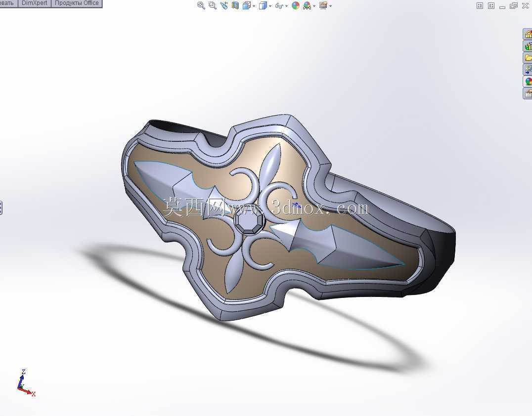This screenshot has width=532, height=416.
Task: Click the Zoom to Fit icon
Action: click(x=201, y=5)
